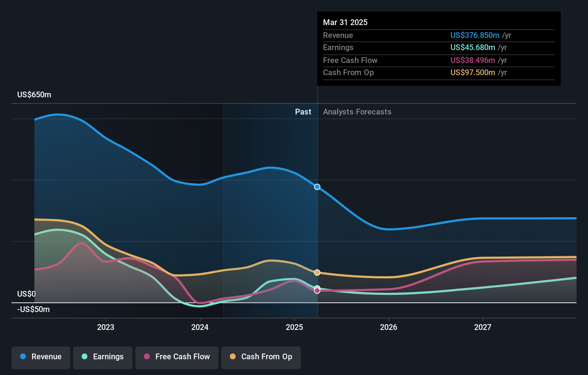Click the pink Free Cash Flow data point

click(317, 291)
